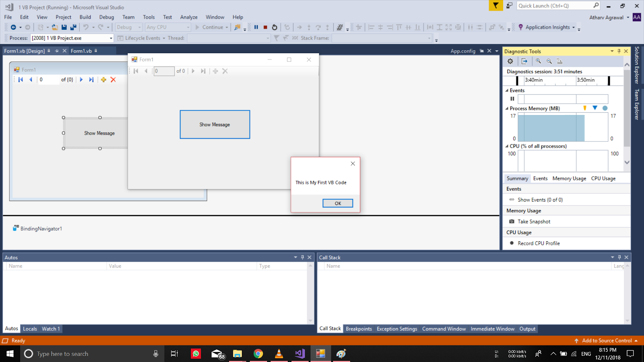The image size is (644, 362).
Task: Click Move Next arrow in designer navigator
Action: click(81, 80)
